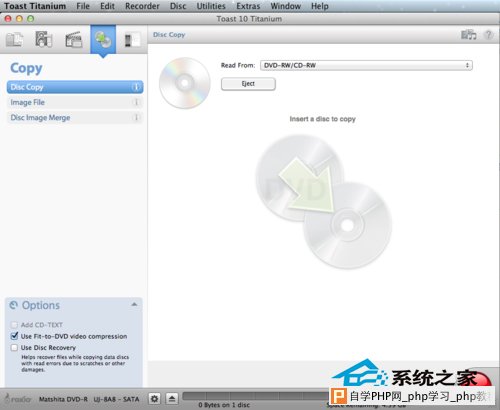Enable Use Disc Recovery checkbox
The width and height of the screenshot is (500, 410).
click(x=14, y=348)
